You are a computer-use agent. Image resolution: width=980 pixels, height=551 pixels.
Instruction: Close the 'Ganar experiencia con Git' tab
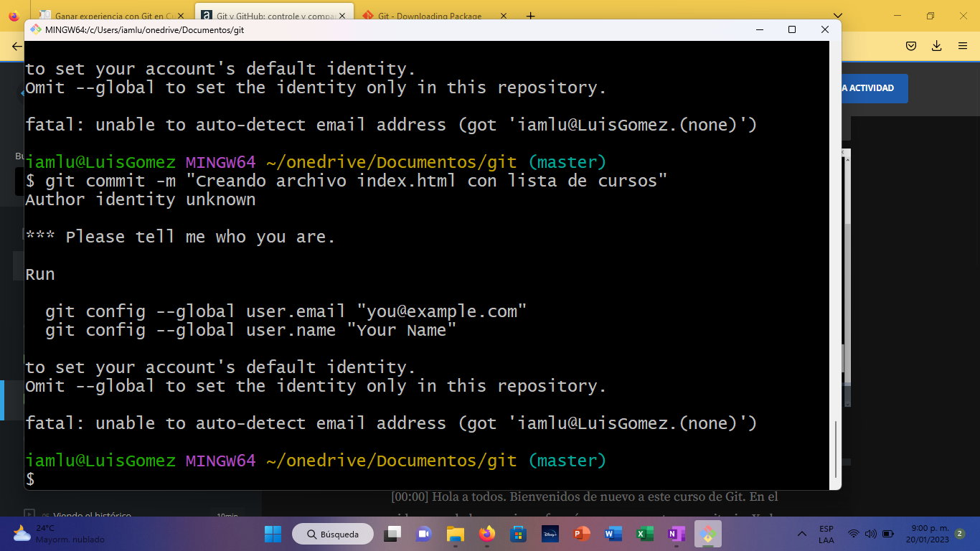coord(182,16)
